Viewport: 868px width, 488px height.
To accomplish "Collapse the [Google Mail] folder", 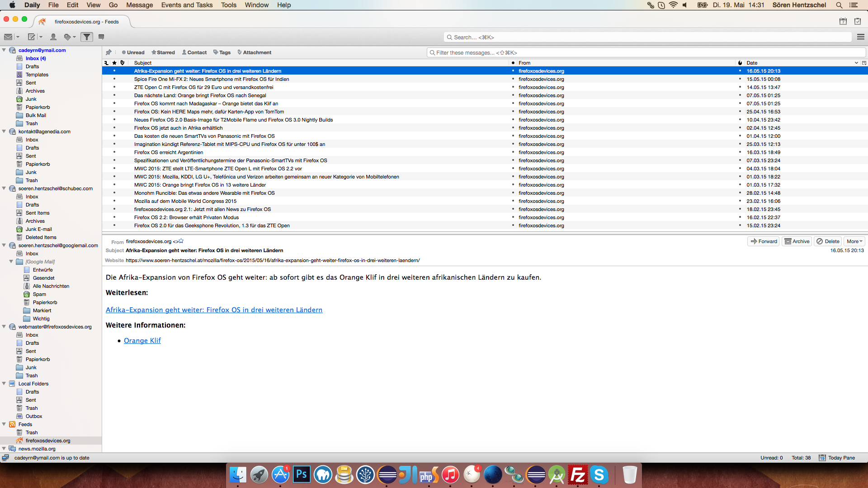I will pyautogui.click(x=11, y=262).
